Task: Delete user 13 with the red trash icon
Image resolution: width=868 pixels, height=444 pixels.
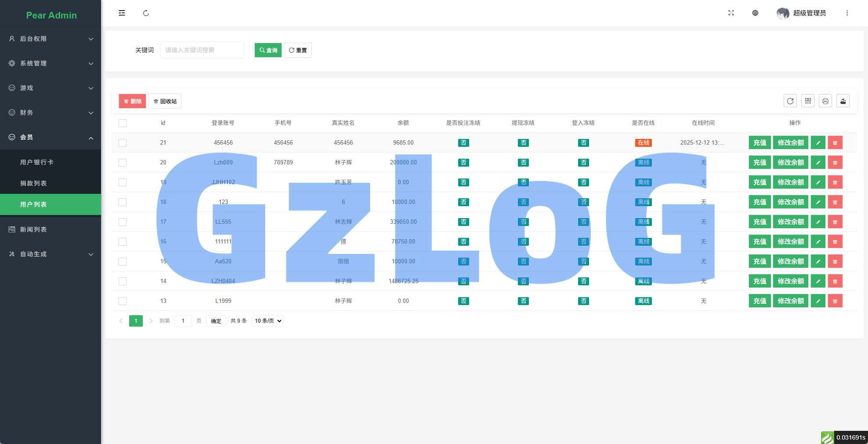Action: pos(835,301)
